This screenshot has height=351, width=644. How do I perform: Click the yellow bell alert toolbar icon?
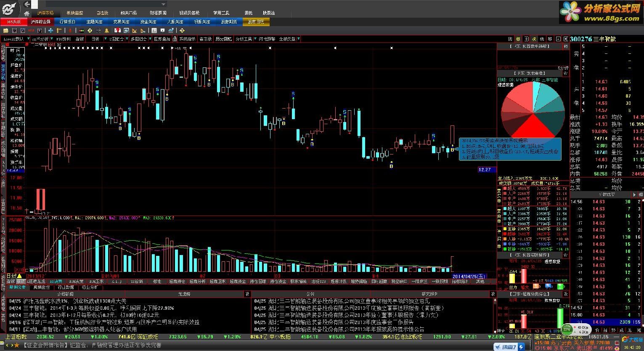107,31
